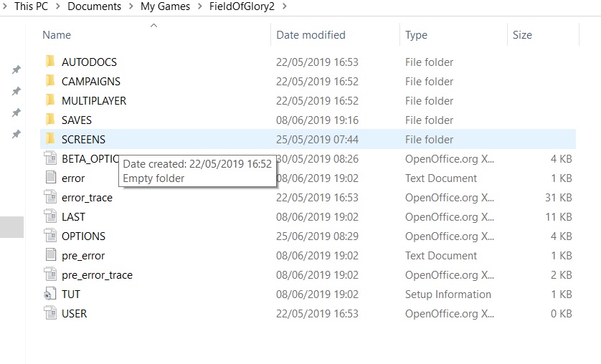
Task: Select the CAMPAIGNS folder icon
Action: point(49,81)
